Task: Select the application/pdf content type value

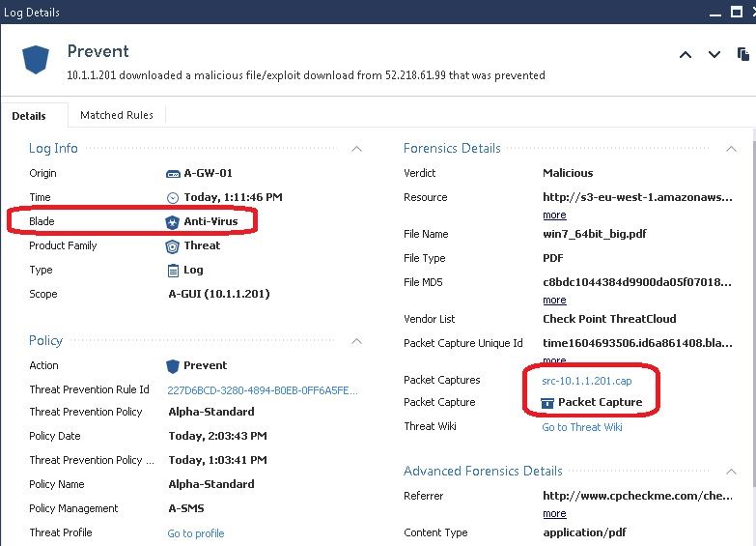Action: (x=584, y=532)
